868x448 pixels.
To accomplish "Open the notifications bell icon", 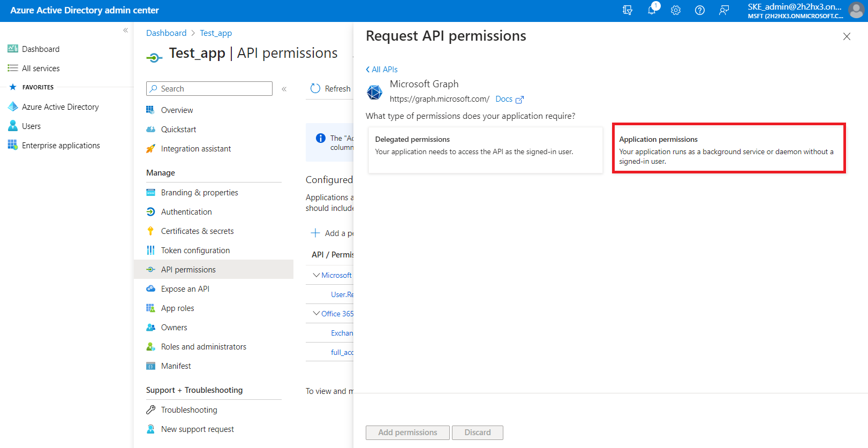I will click(652, 10).
